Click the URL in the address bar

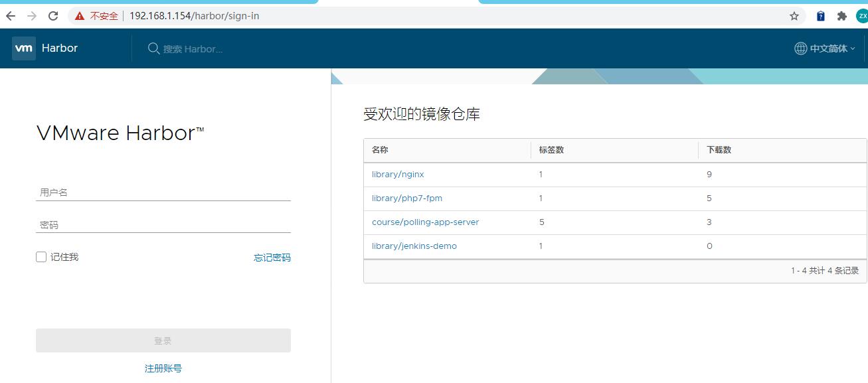194,16
